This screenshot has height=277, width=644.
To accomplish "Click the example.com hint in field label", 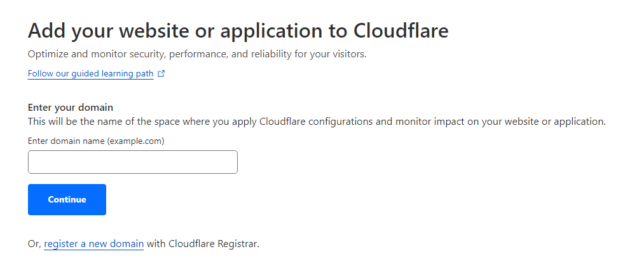I will point(135,141).
